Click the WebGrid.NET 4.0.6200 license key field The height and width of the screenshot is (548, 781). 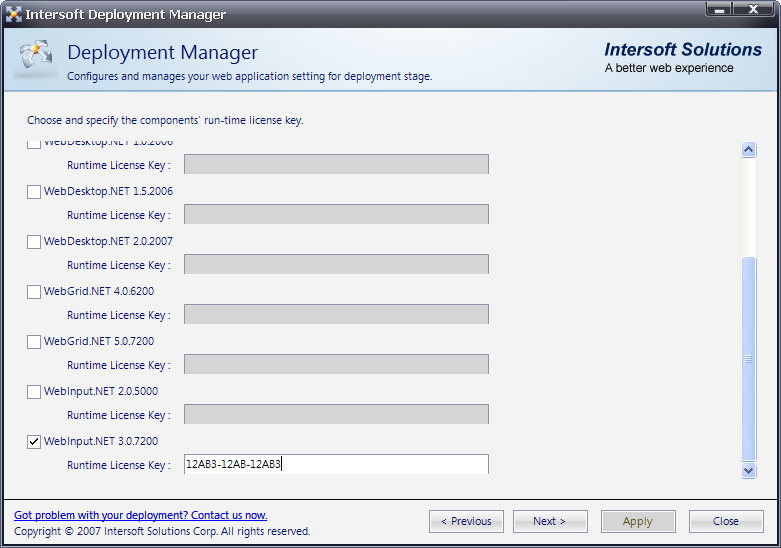(x=336, y=314)
